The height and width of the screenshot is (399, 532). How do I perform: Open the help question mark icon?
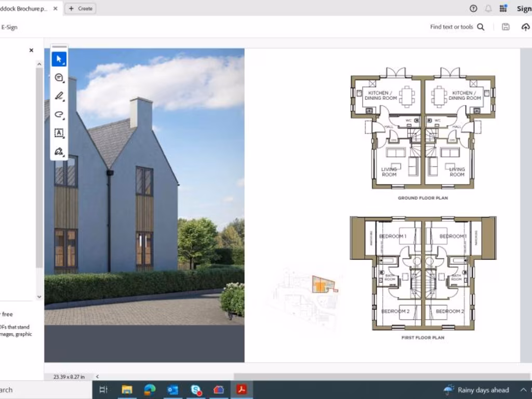tap(473, 8)
